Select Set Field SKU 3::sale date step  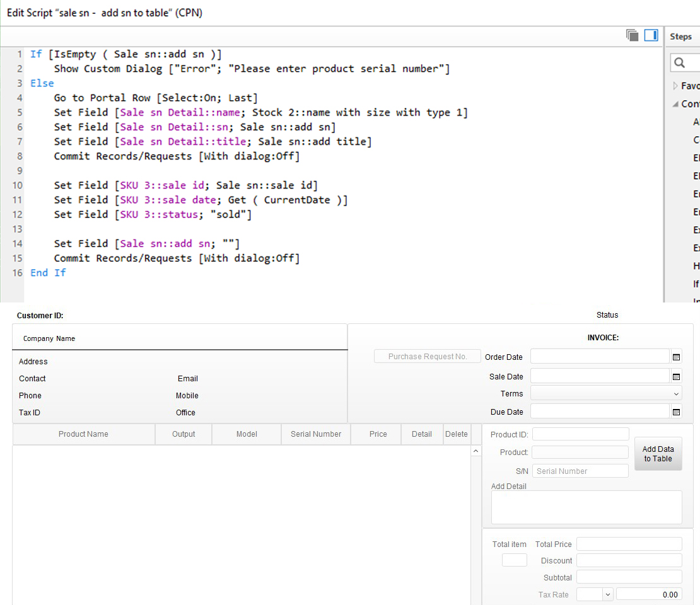201,200
